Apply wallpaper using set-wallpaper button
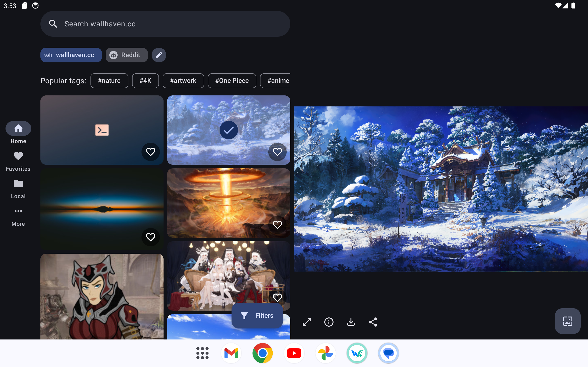The height and width of the screenshot is (367, 588). coord(567,321)
